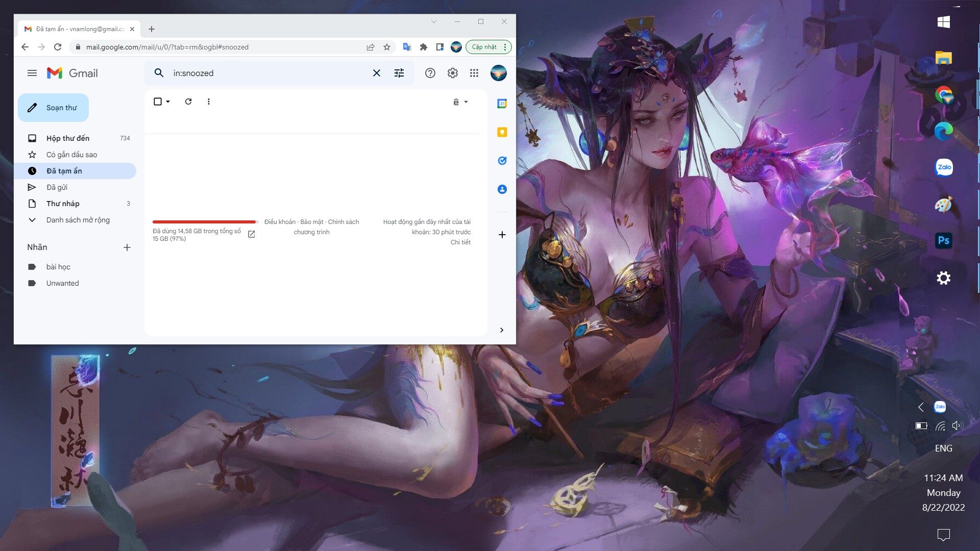
Task: Open Zalo from the desktop
Action: pos(944,167)
